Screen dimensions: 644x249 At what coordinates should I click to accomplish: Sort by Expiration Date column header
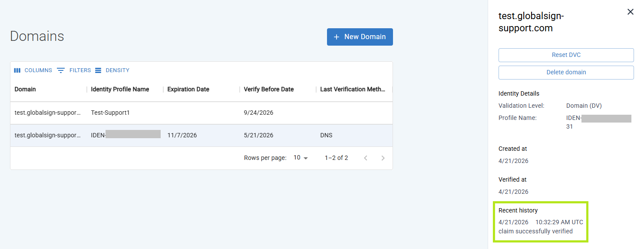click(x=188, y=89)
